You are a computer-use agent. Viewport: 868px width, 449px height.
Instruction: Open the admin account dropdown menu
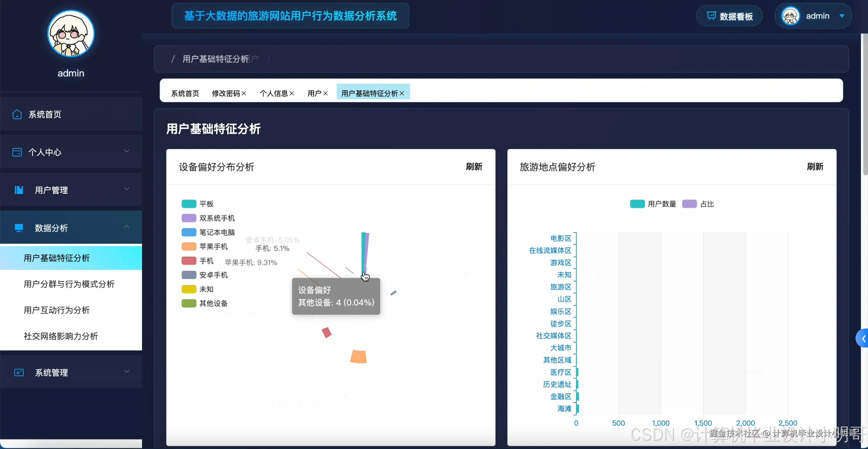pos(842,16)
